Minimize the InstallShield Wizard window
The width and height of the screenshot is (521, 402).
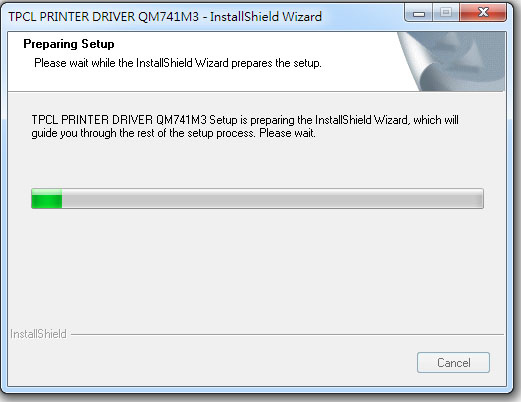[x=419, y=13]
